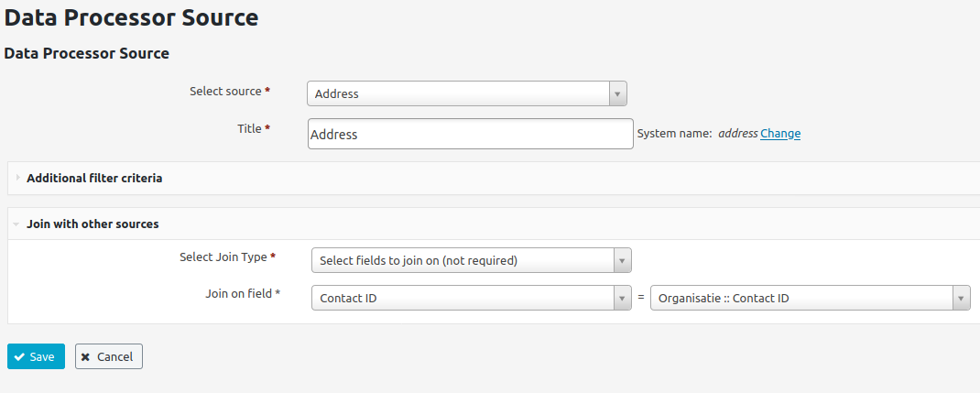980x393 pixels.
Task: Change the system name via Change link
Action: coord(780,133)
